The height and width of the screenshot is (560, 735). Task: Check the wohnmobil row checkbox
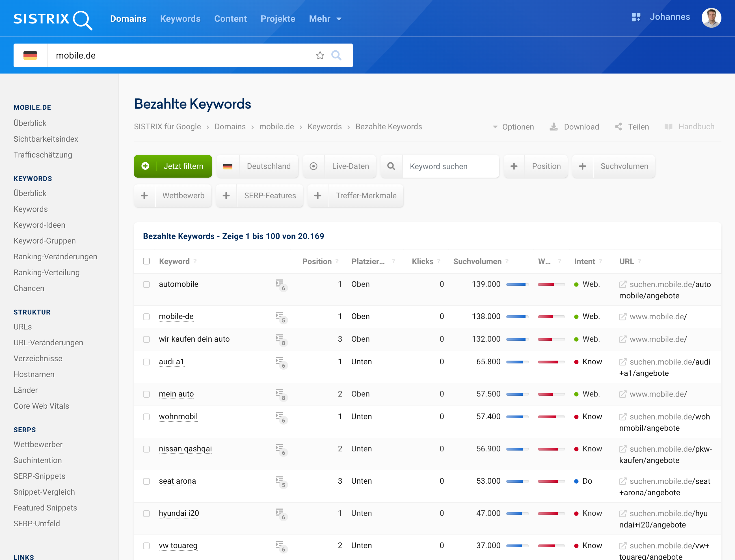click(x=146, y=417)
